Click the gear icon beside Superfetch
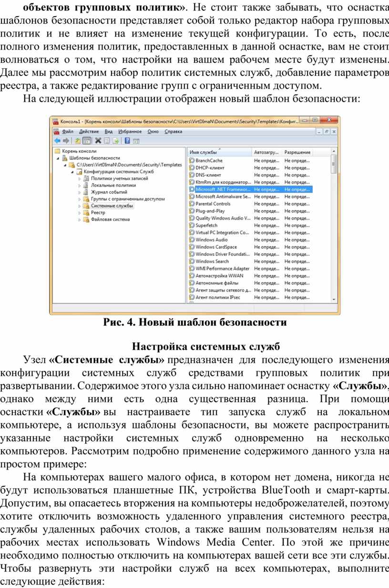The height and width of the screenshot is (588, 389). click(x=192, y=225)
